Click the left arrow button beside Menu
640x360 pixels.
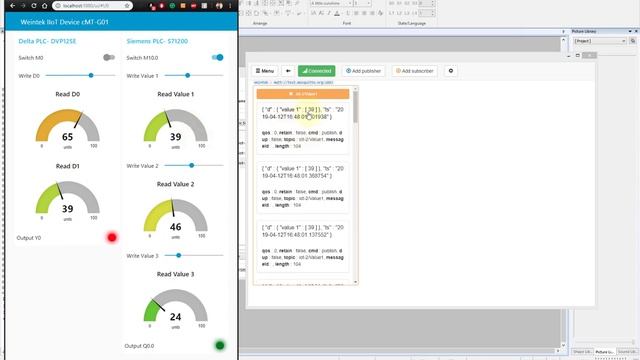coord(288,71)
